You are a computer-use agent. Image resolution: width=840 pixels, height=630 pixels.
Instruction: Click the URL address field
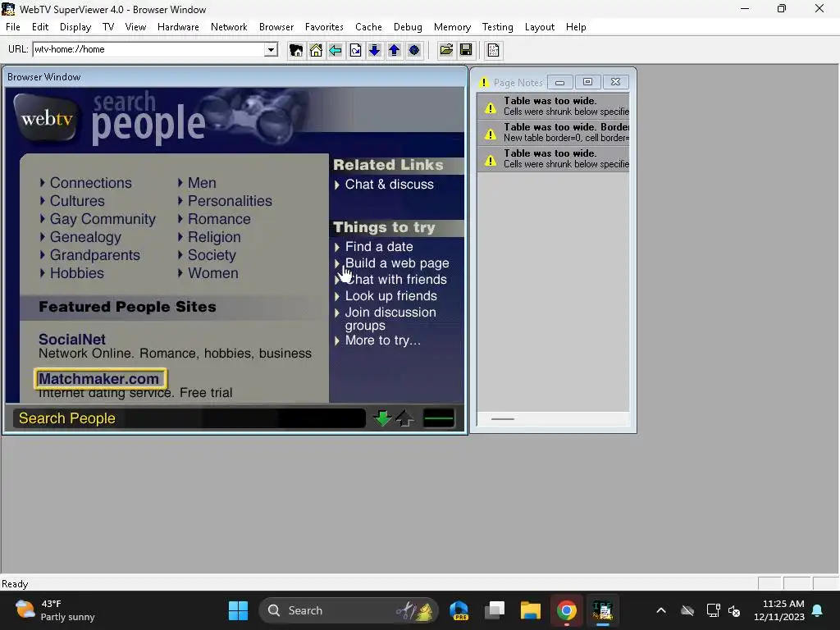(x=149, y=50)
